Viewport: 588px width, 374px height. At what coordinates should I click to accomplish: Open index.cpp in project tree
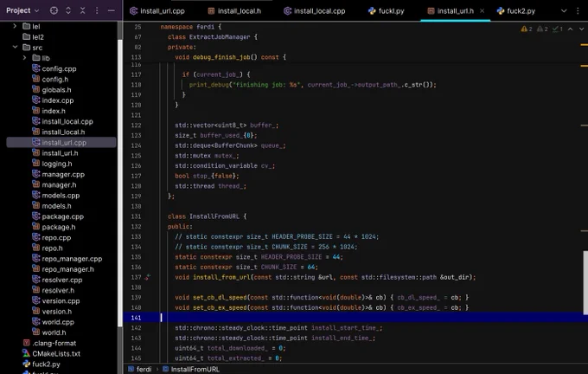(x=53, y=100)
